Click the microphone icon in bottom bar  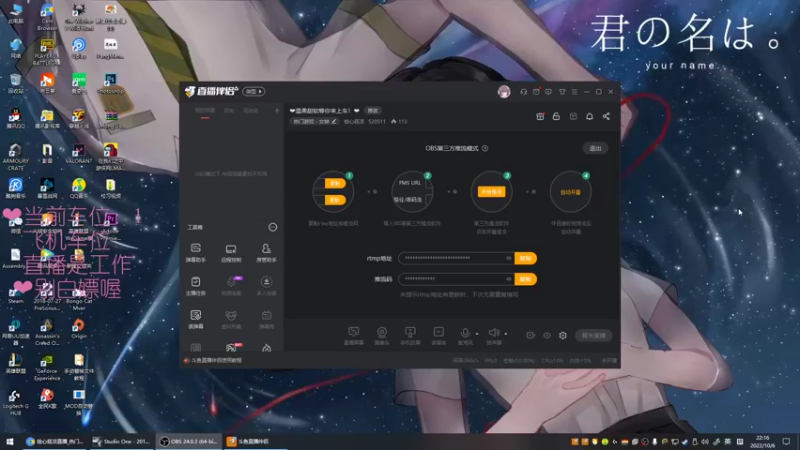pos(465,334)
